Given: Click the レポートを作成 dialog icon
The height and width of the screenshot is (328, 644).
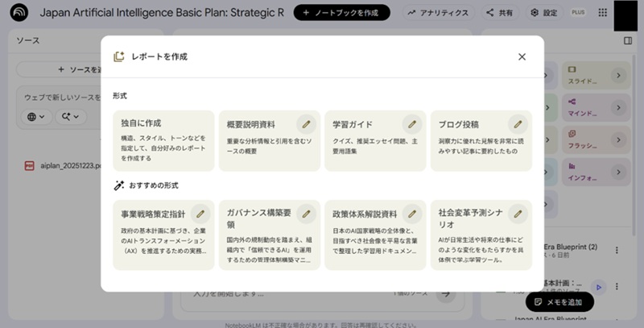Looking at the screenshot, I should (118, 56).
